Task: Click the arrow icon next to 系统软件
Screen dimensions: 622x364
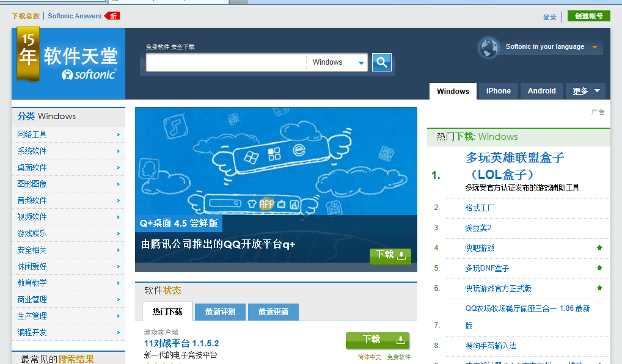Action: [118, 151]
